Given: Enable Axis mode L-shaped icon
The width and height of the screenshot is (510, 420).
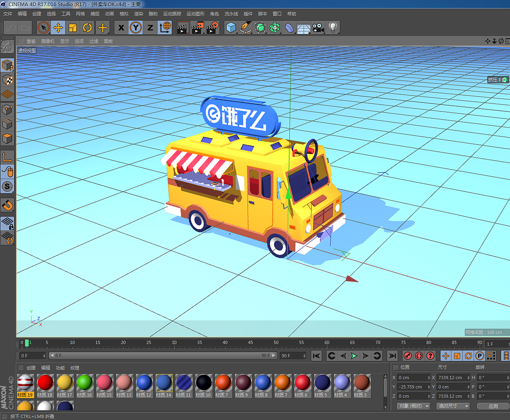Looking at the screenshot, I should [x=8, y=157].
